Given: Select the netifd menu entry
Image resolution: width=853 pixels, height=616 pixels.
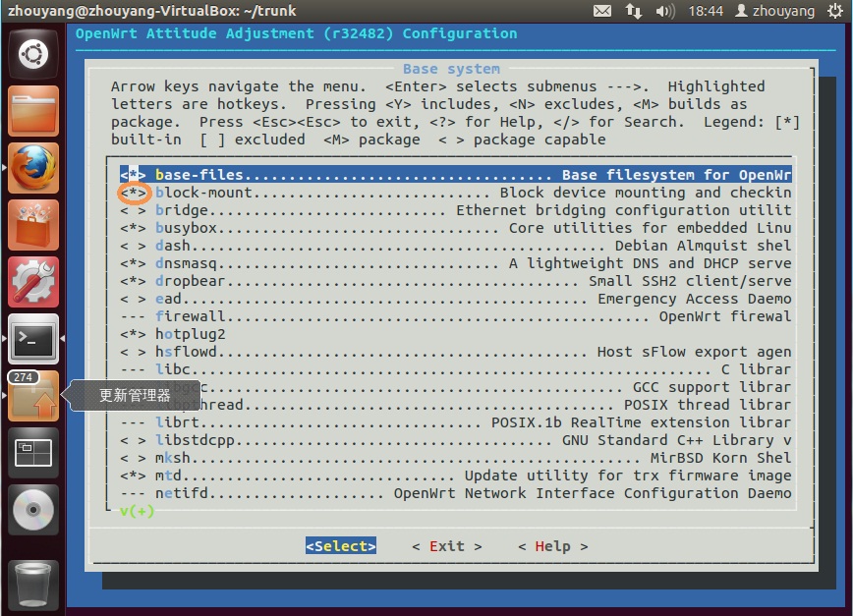Looking at the screenshot, I should click(x=456, y=493).
